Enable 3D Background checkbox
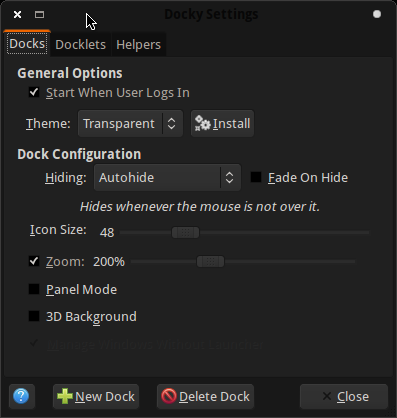Screen dimensions: 397x418 coord(34,316)
